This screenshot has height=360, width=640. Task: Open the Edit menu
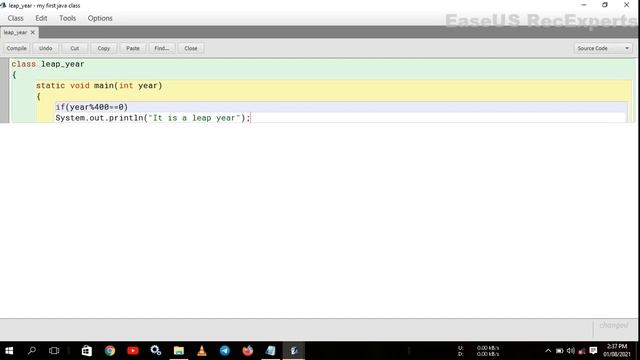click(x=41, y=18)
